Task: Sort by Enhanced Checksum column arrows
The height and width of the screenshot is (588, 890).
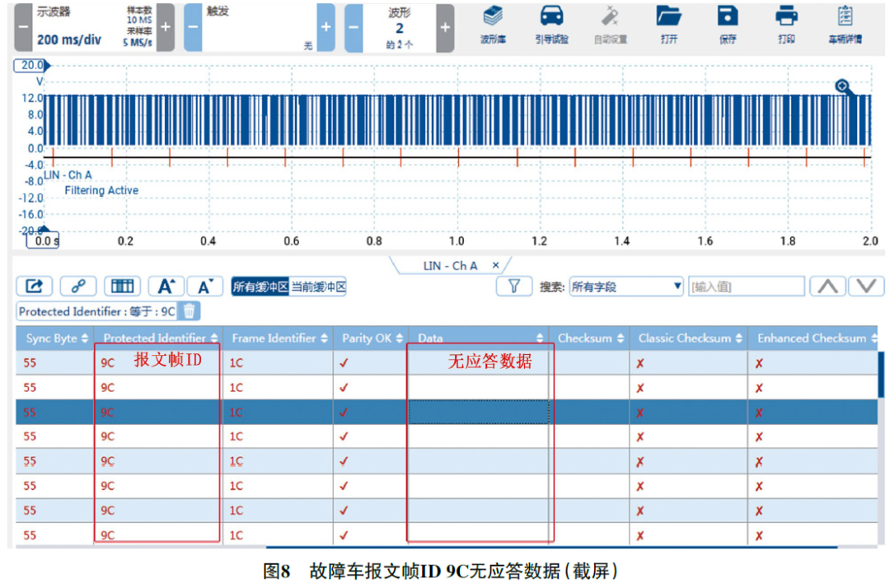Action: (x=873, y=338)
